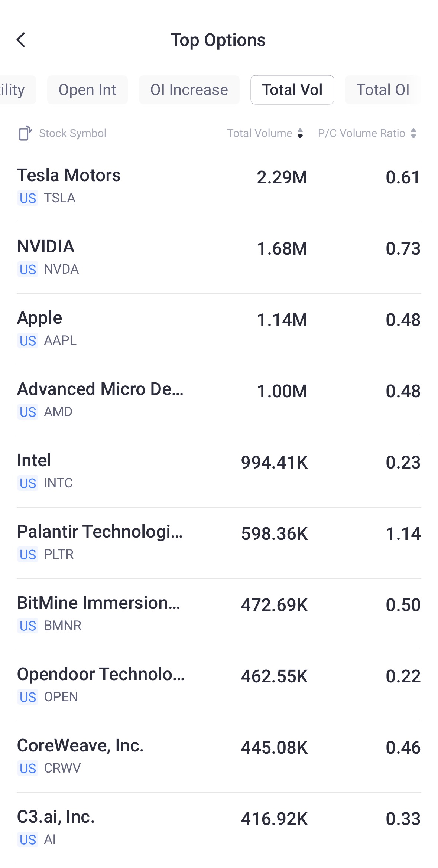Image resolution: width=438 pixels, height=868 pixels.
Task: Open the BitMine Immersion BMNR row
Action: pyautogui.click(x=219, y=614)
